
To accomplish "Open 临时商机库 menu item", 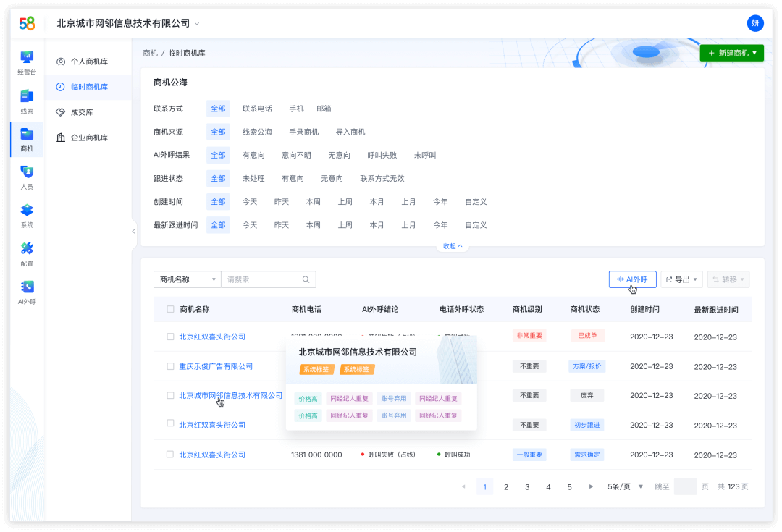I will point(89,87).
